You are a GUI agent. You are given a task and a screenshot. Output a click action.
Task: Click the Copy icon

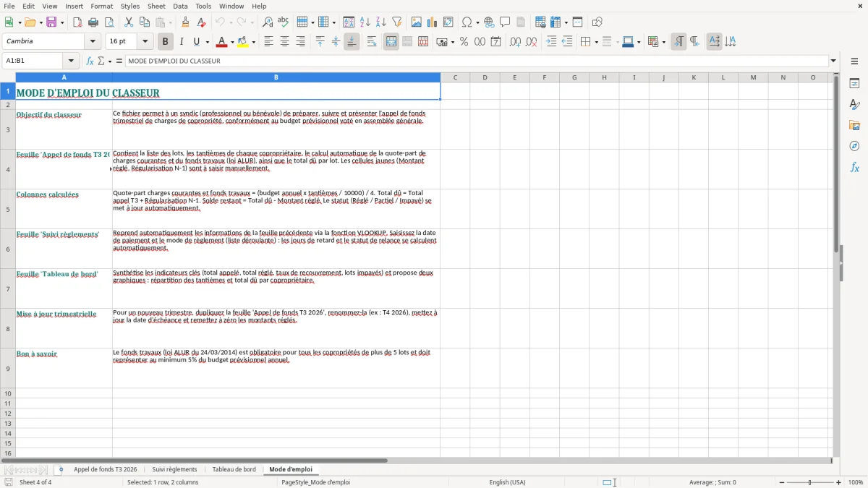pyautogui.click(x=145, y=22)
